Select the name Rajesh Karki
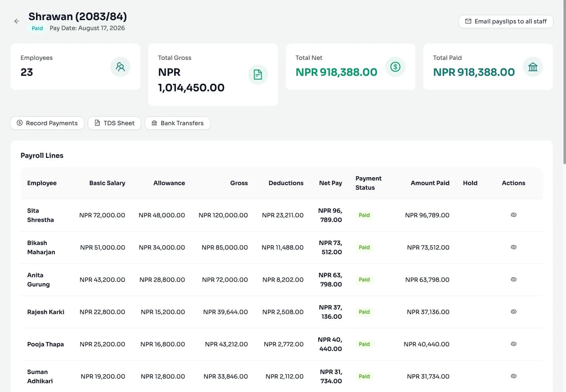Image resolution: width=566 pixels, height=392 pixels. tap(46, 312)
